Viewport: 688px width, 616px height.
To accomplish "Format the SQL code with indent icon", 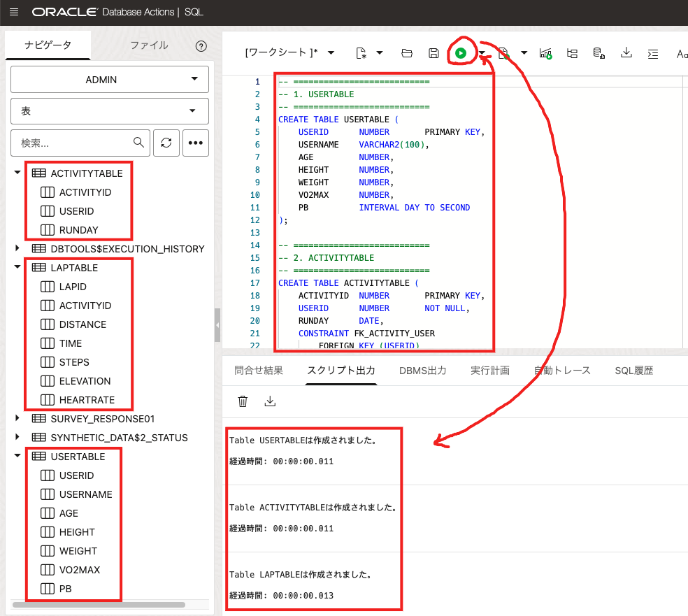I will click(x=653, y=54).
